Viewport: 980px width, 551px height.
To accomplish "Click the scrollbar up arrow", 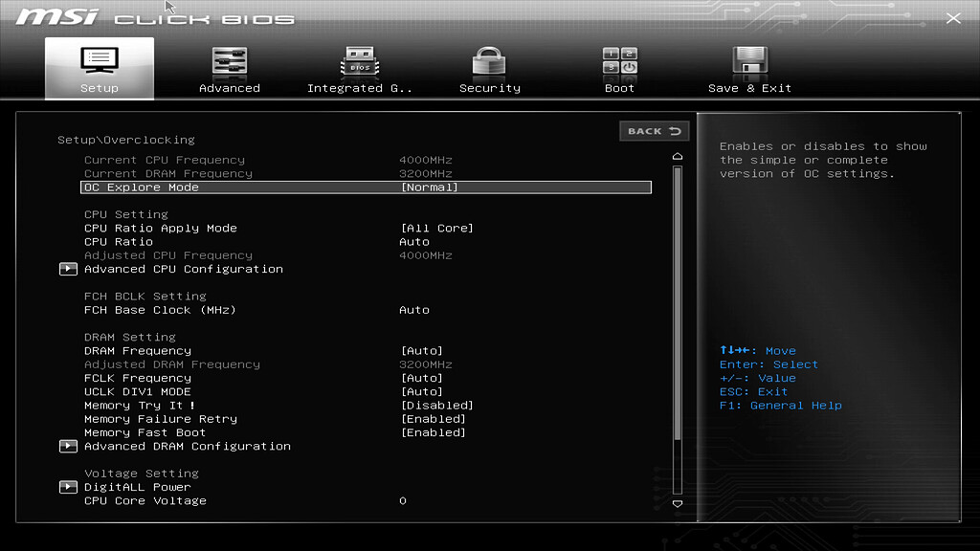I will (x=677, y=154).
